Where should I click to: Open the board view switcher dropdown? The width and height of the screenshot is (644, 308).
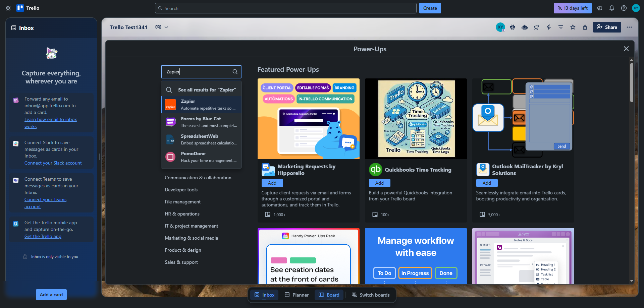coord(162,27)
